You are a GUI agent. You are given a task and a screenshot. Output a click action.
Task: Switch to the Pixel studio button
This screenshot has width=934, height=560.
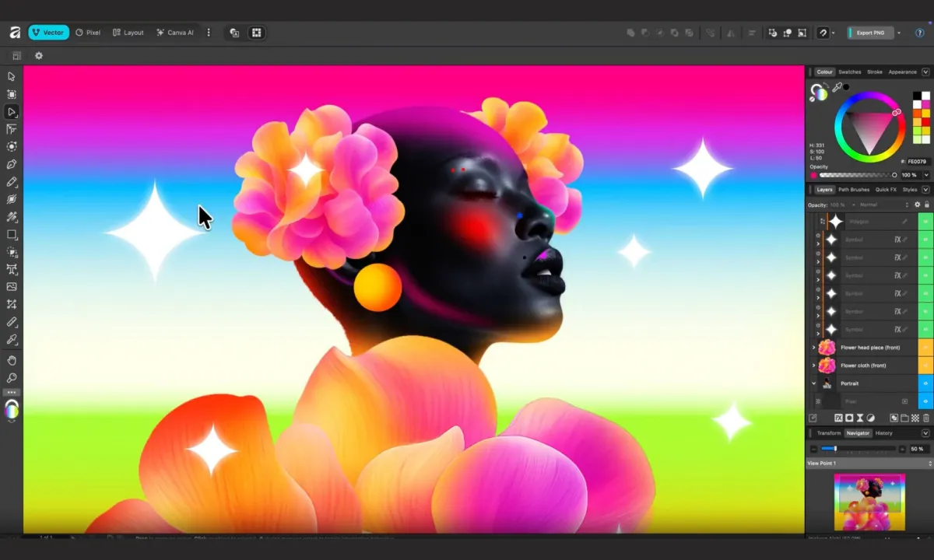click(x=88, y=33)
